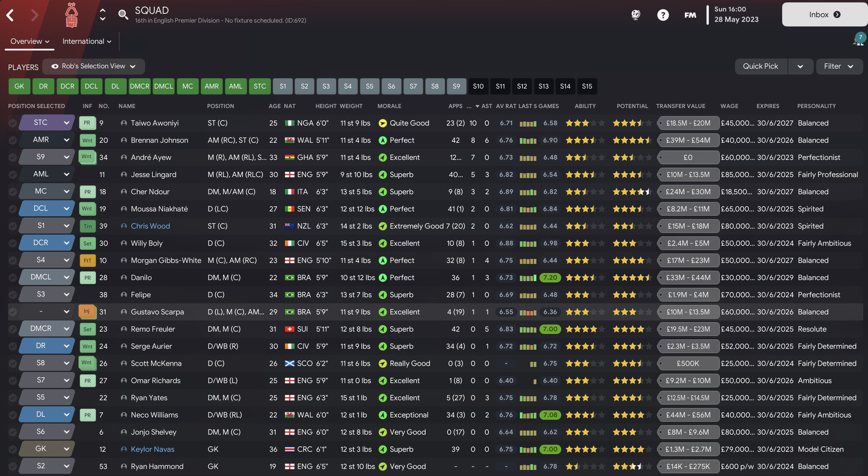Open the search magnifier icon

123,15
